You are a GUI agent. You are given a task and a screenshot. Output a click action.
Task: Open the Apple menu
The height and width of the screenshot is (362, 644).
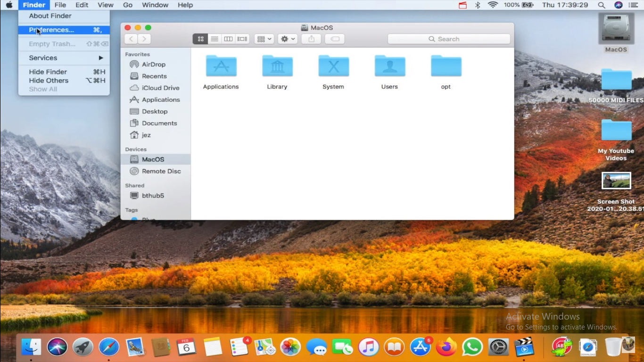coord(9,5)
